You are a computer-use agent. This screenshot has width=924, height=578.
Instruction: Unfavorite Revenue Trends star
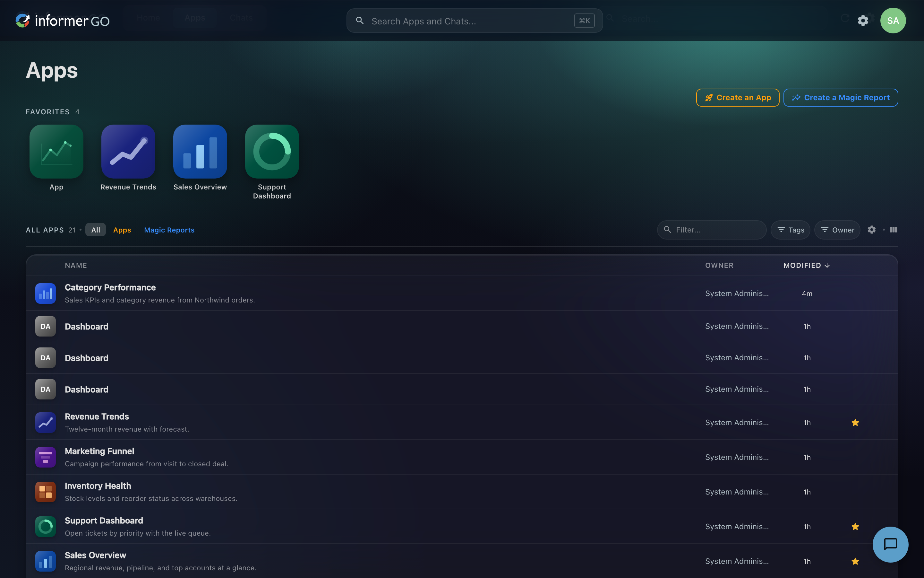tap(855, 423)
